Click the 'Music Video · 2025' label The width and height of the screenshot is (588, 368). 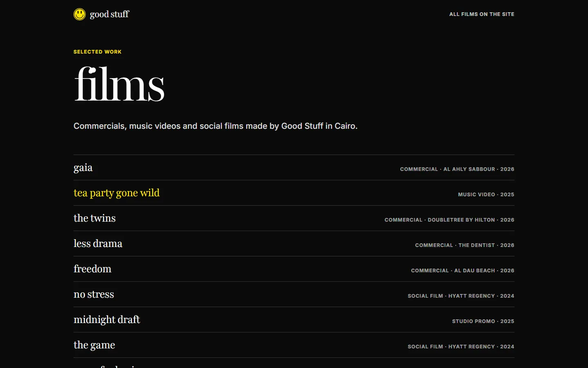tap(486, 195)
